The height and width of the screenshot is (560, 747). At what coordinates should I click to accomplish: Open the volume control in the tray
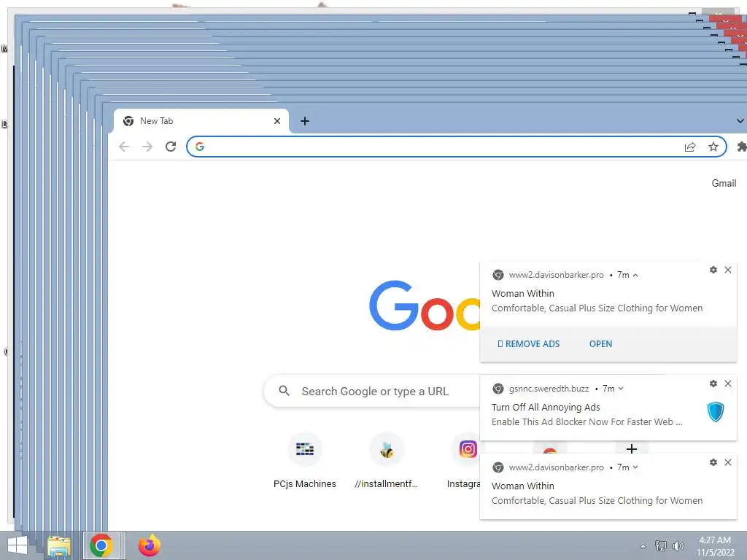(x=678, y=546)
